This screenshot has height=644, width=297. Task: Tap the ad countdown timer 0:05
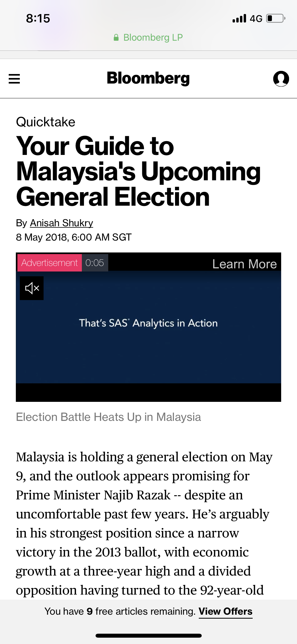95,263
